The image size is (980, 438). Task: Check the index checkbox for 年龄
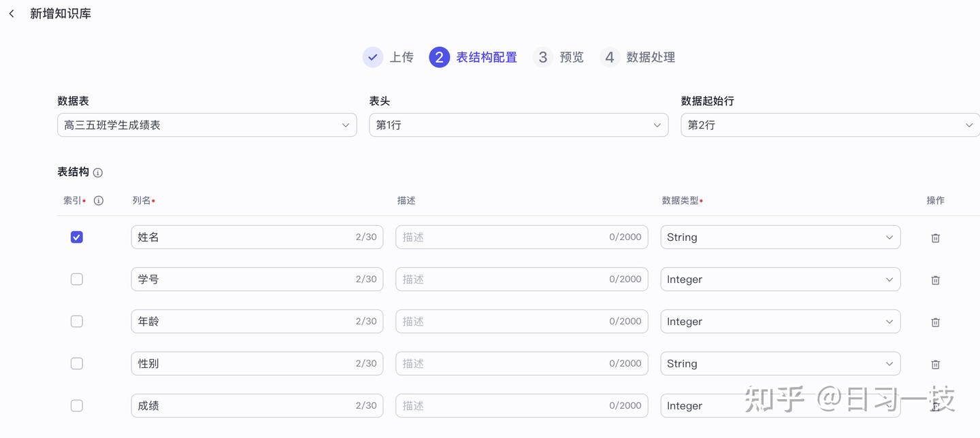tap(77, 322)
